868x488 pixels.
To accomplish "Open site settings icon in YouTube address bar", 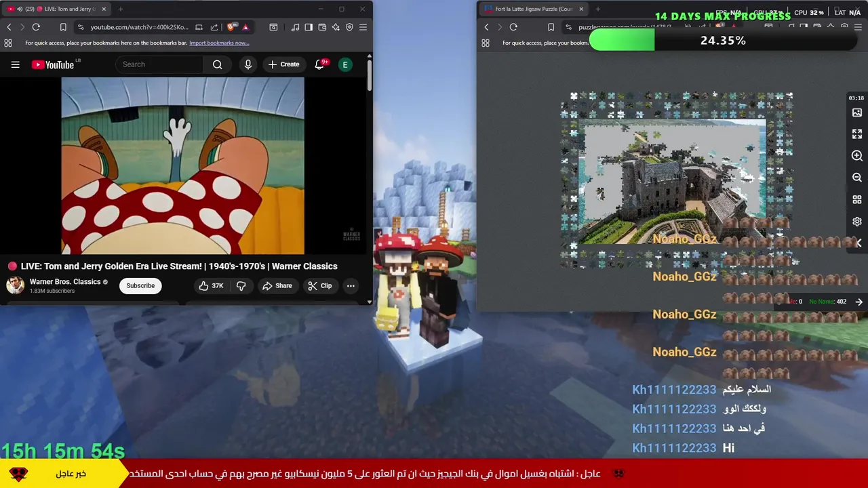I will pyautogui.click(x=81, y=27).
